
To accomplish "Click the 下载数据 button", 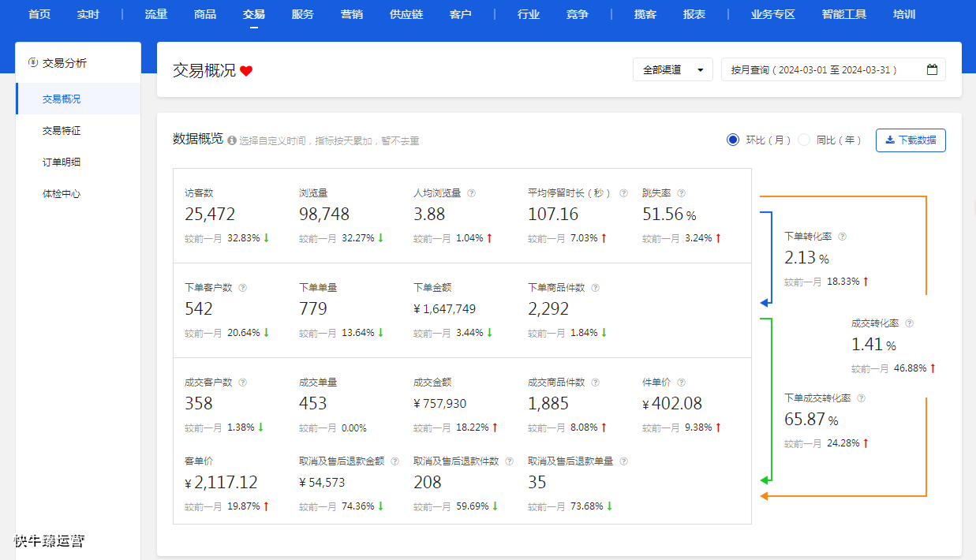I will tap(911, 140).
